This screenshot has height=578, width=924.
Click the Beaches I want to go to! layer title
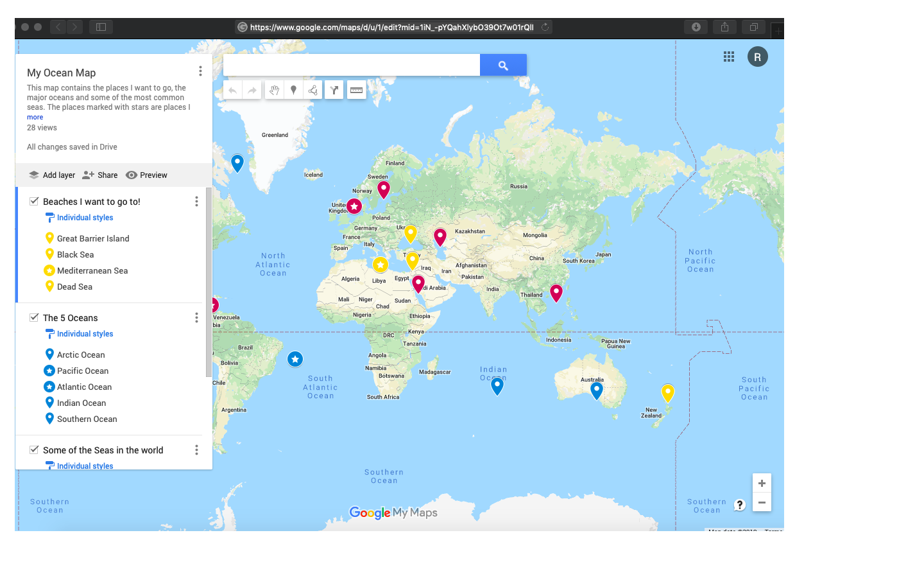(x=92, y=202)
